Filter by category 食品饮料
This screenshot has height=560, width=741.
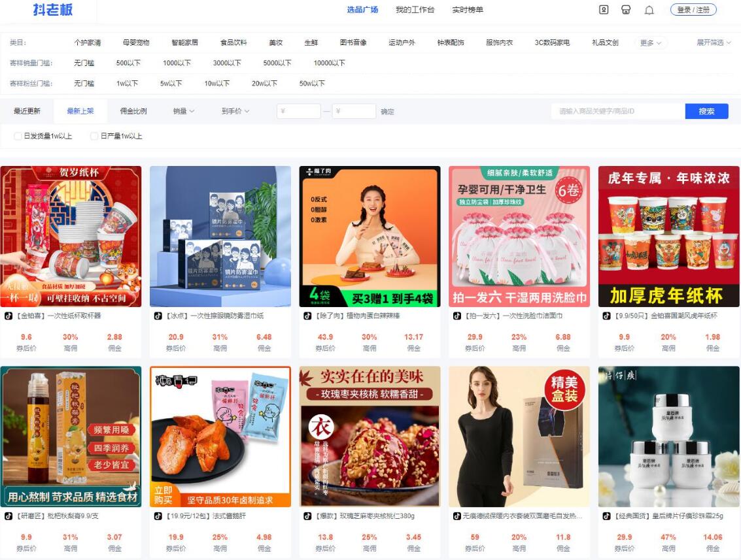pyautogui.click(x=233, y=42)
